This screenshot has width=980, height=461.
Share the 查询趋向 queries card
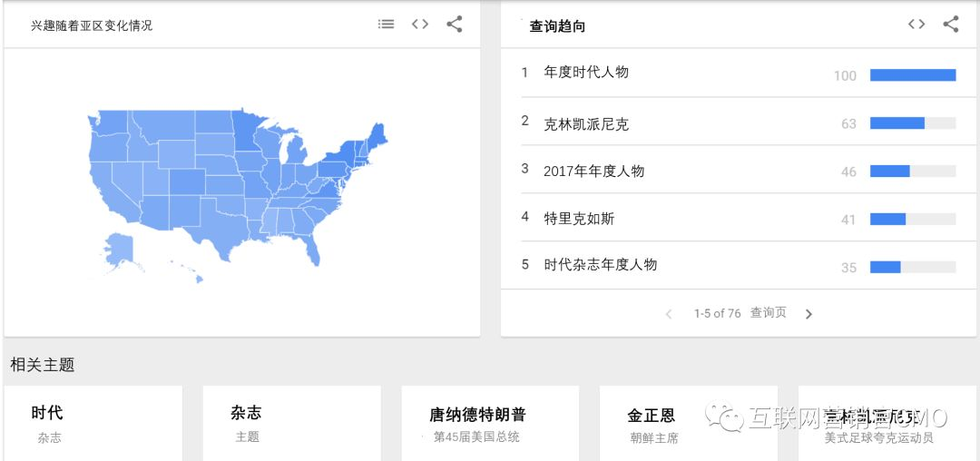point(951,25)
